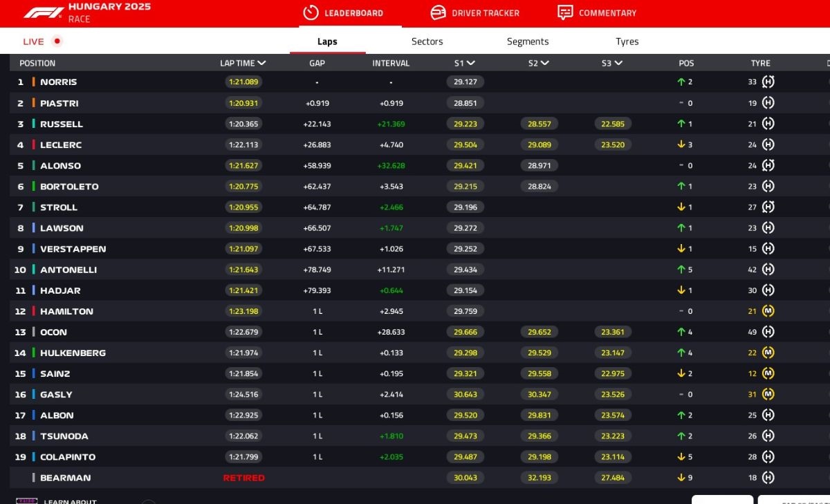Expand the S2 column dropdown
830x504 pixels.
coord(545,63)
